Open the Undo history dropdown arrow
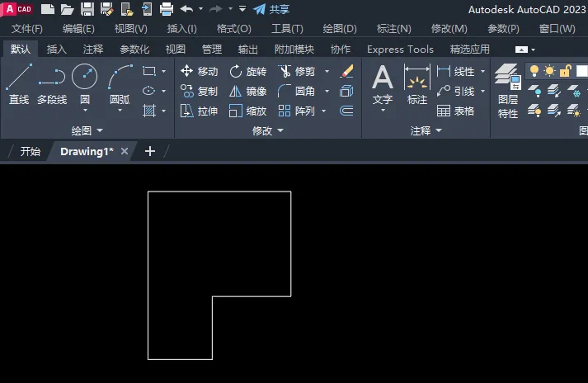Image resolution: width=588 pixels, height=383 pixels. click(x=200, y=8)
